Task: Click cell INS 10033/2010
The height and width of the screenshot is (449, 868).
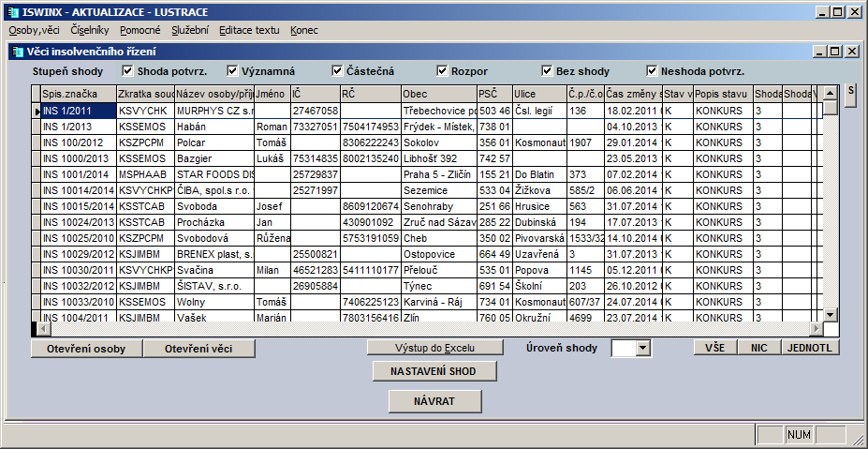Action: [x=79, y=302]
